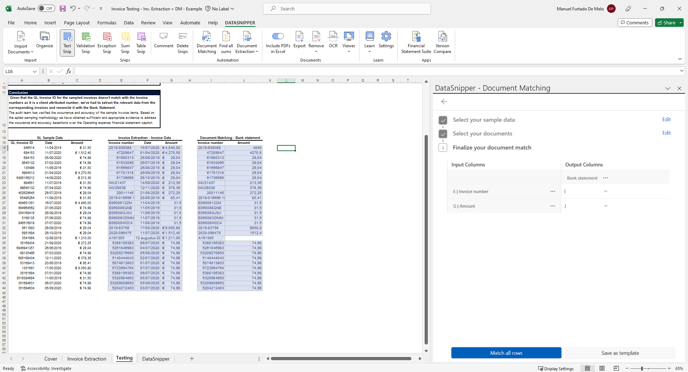
Task: Go back in Document Matching pane
Action: (x=444, y=101)
